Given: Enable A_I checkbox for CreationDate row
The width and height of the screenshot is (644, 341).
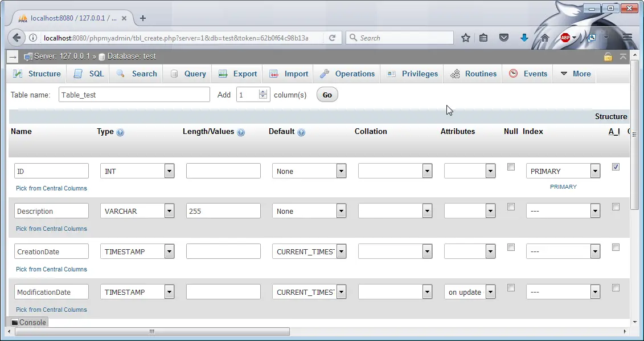Looking at the screenshot, I should (x=616, y=247).
